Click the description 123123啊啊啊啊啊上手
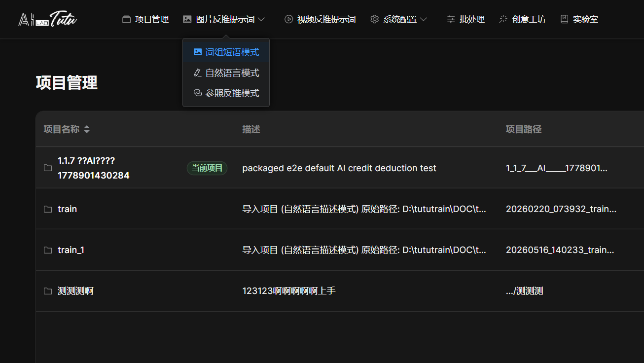 [289, 291]
